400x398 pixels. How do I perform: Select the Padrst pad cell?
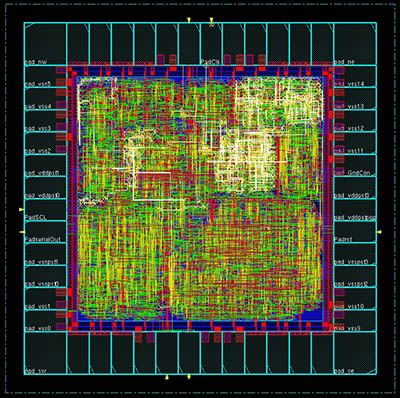coord(355,232)
